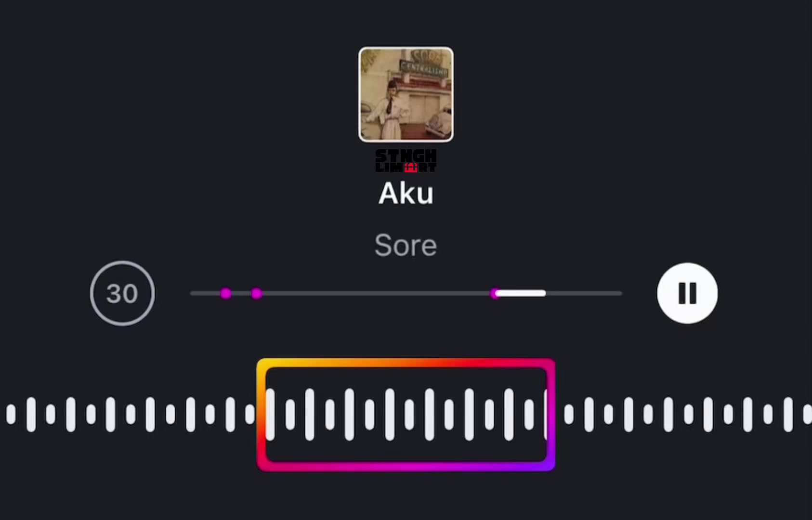Screen dimensions: 812x520
Task: Click the white playback segment on progress bar
Action: [521, 293]
